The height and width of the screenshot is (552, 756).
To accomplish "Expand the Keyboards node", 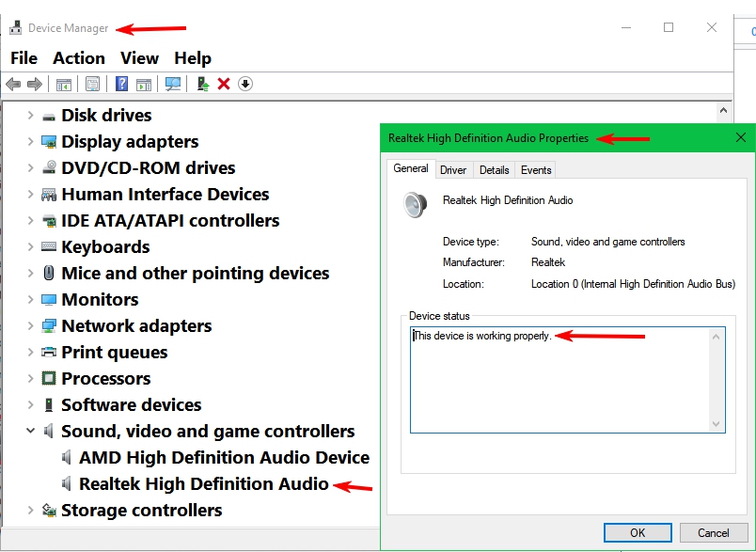I will pyautogui.click(x=30, y=246).
